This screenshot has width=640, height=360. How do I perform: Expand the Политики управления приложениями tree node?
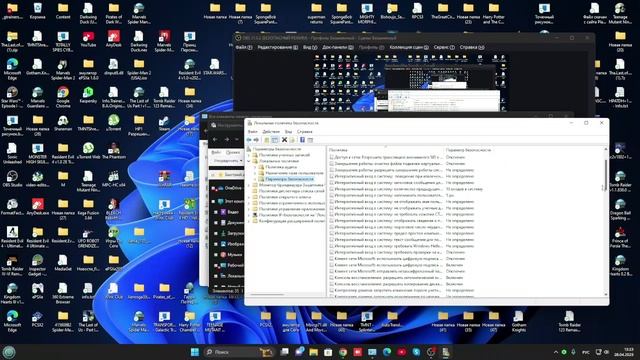[249, 209]
